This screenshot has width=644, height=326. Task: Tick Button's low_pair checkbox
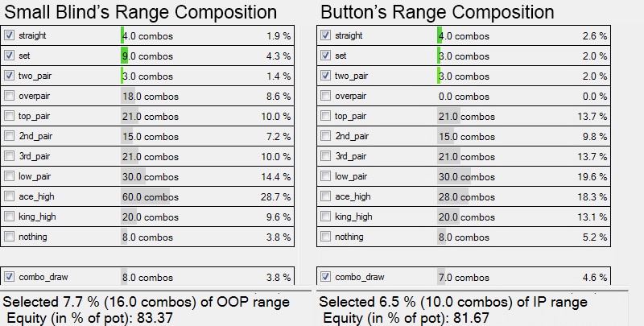pos(325,176)
